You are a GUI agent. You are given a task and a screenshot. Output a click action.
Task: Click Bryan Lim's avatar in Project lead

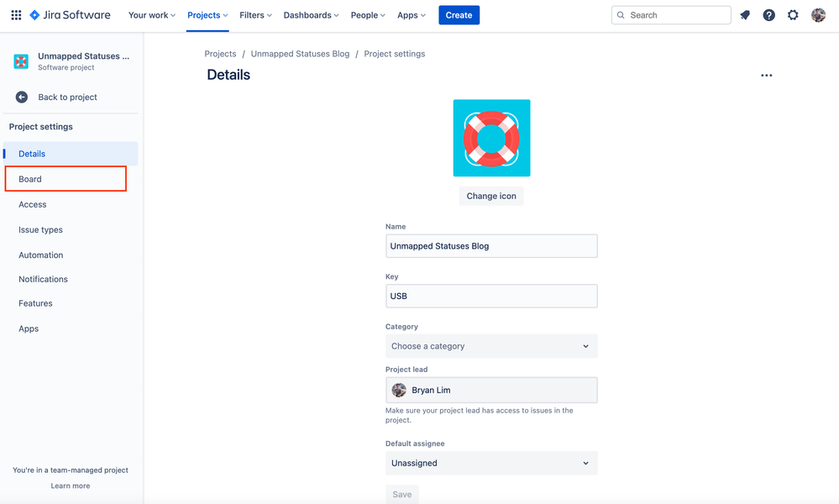click(x=399, y=390)
